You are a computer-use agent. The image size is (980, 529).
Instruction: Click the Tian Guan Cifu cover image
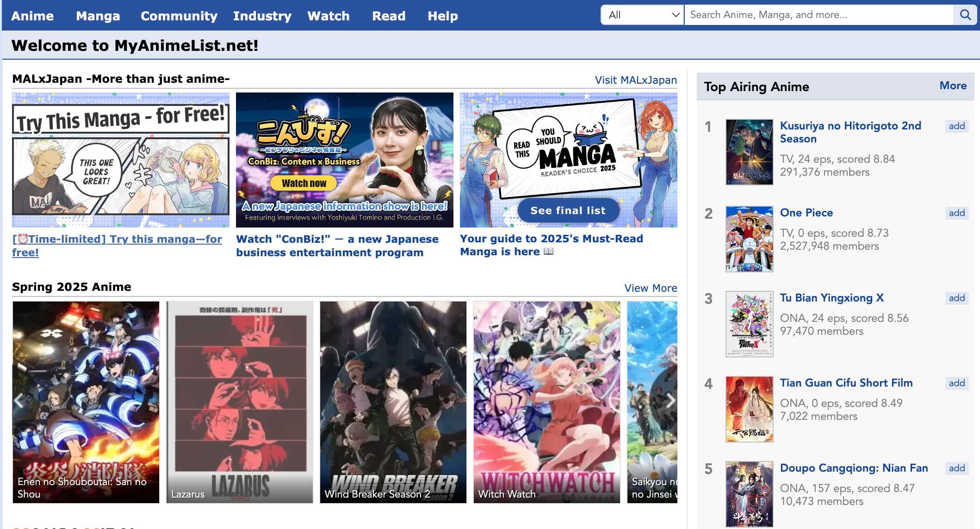coord(749,409)
